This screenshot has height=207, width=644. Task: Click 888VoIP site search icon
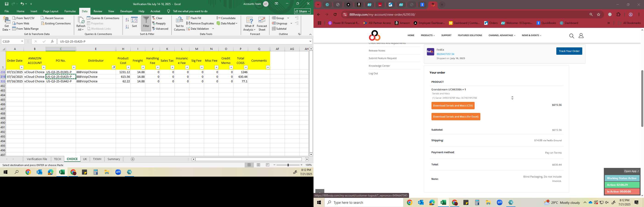[571, 36]
